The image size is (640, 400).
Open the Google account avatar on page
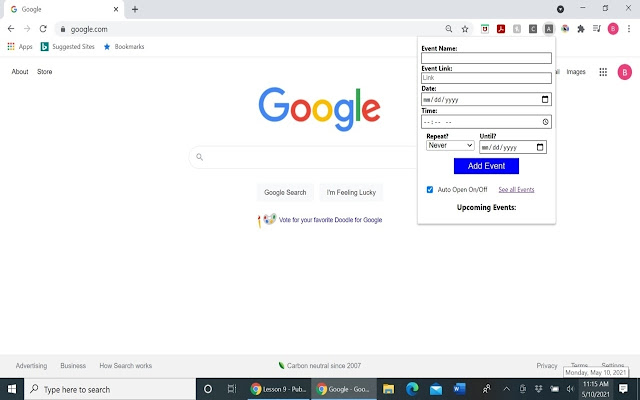pyautogui.click(x=624, y=72)
